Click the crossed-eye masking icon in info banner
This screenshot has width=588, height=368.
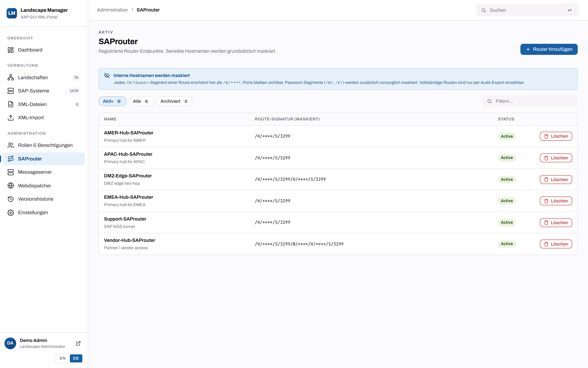(x=107, y=76)
